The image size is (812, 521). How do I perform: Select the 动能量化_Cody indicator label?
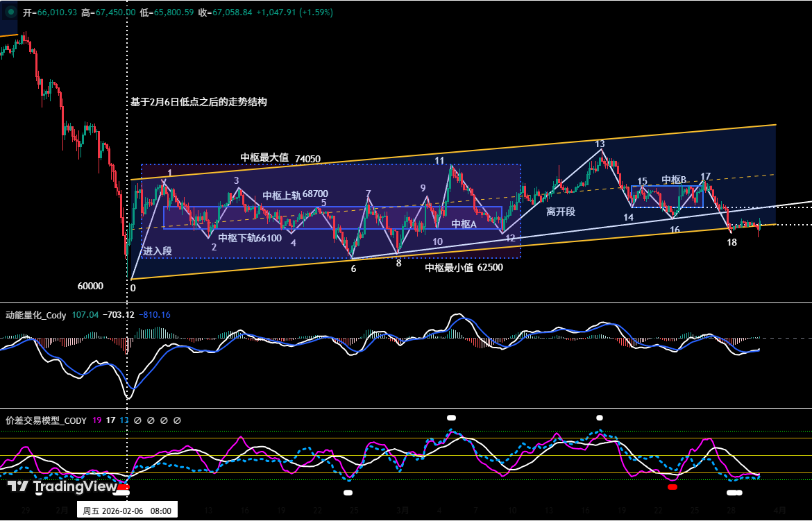(x=36, y=315)
